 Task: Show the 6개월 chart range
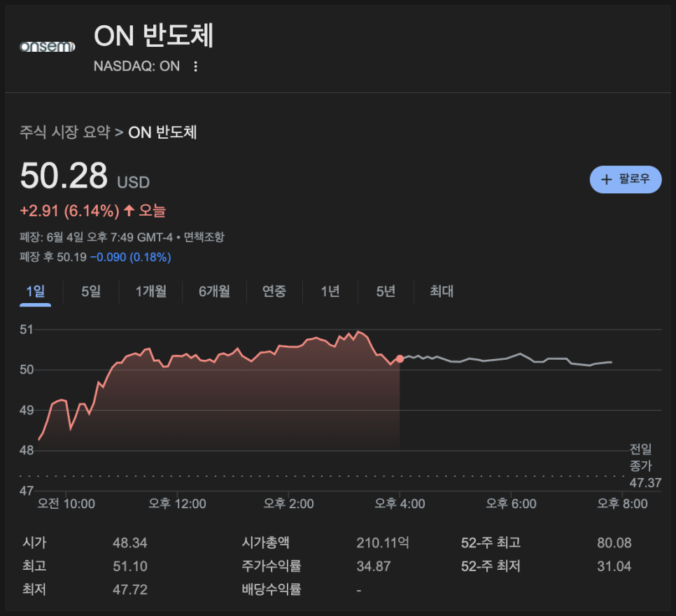(214, 291)
